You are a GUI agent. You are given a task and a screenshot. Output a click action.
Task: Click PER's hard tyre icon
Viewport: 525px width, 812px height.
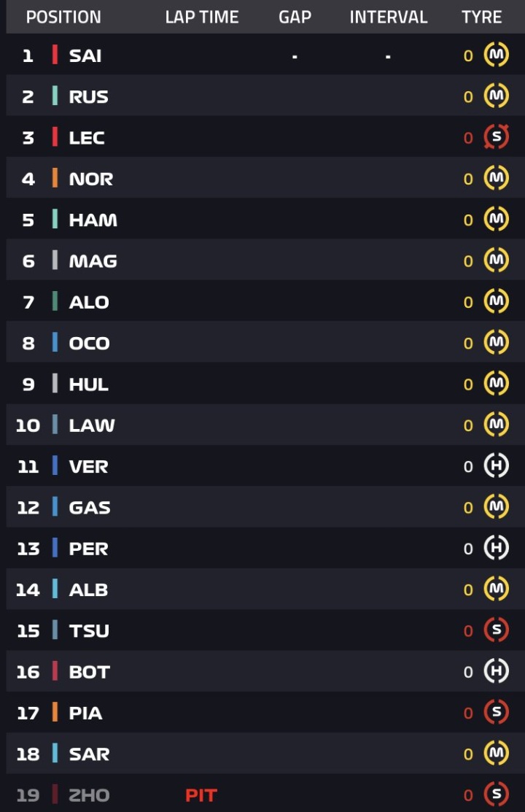(x=496, y=548)
